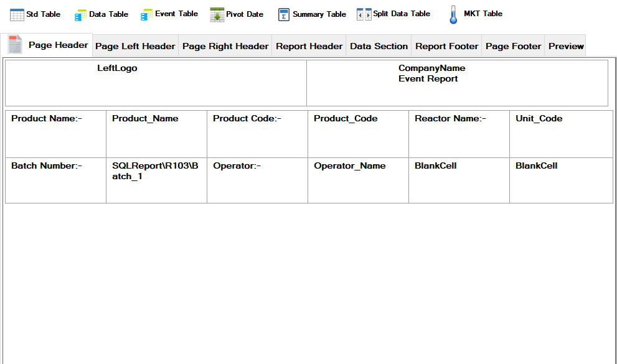Switch to the Report Footer tab
Image resolution: width=617 pixels, height=364 pixels.
(446, 46)
